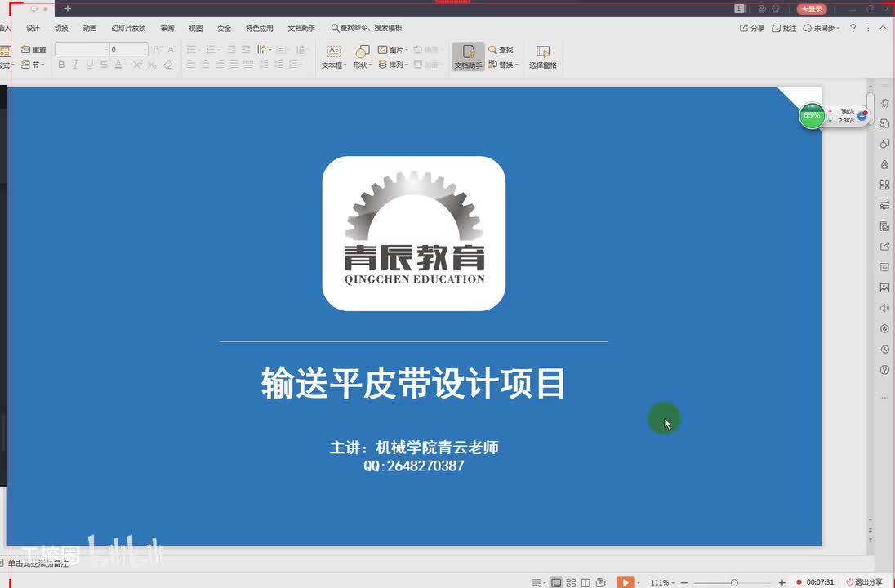The height and width of the screenshot is (588, 895).
Task: Click the increase font size icon
Action: pyautogui.click(x=157, y=50)
